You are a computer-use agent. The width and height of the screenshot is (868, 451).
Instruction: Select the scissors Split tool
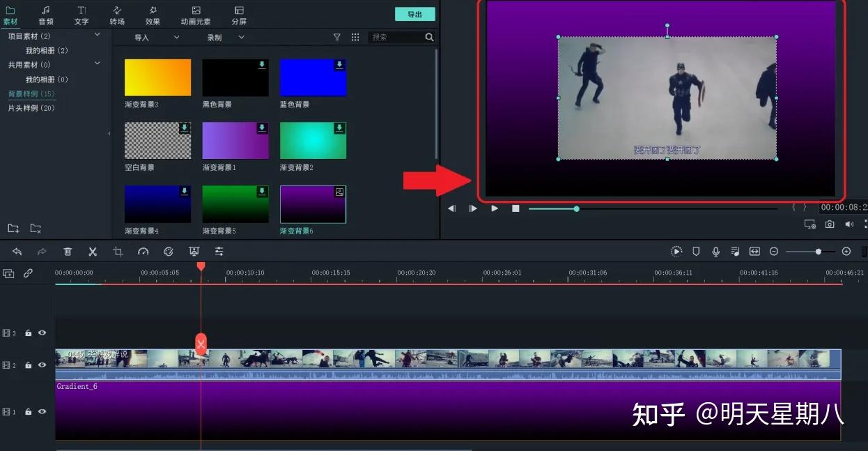[93, 252]
